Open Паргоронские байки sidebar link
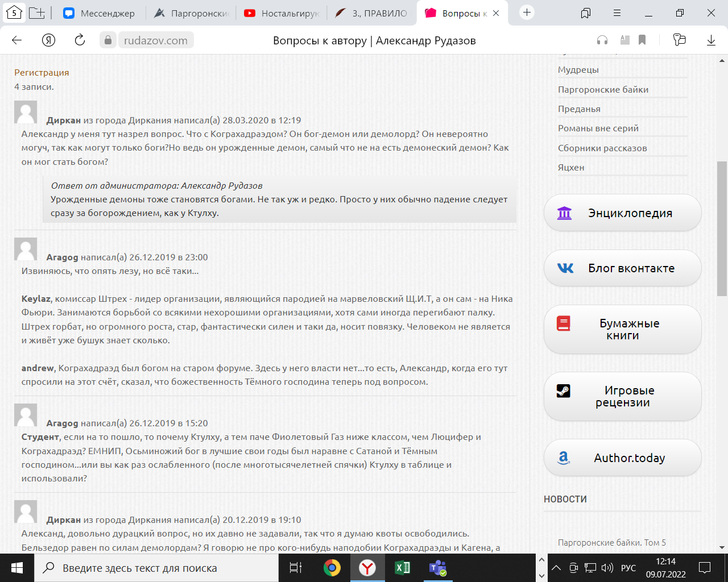This screenshot has height=582, width=728. [x=603, y=89]
